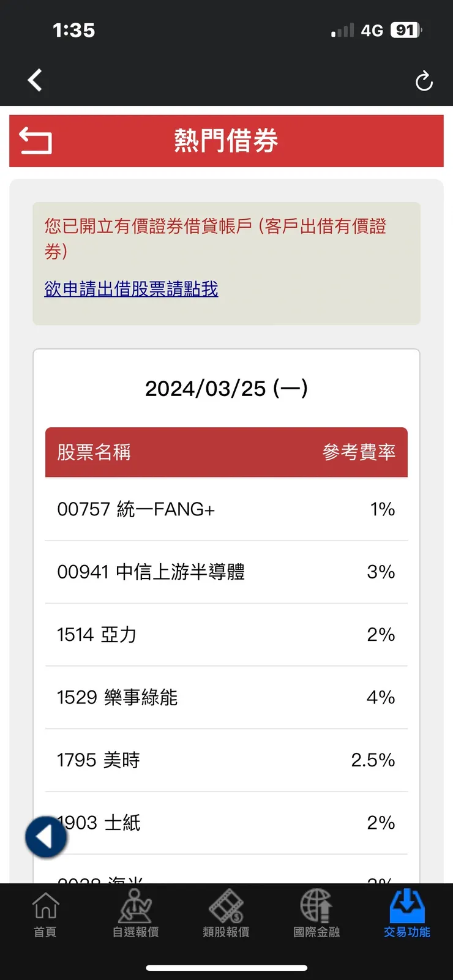Image resolution: width=453 pixels, height=980 pixels.
Task: Tap the 1514 亞力 stock row
Action: click(x=226, y=635)
